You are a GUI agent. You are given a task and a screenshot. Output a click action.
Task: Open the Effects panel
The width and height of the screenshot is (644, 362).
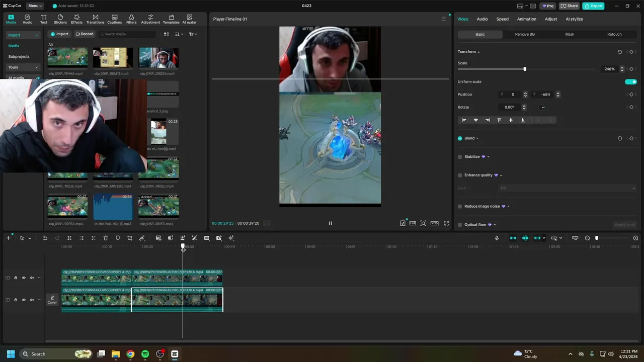(x=76, y=19)
